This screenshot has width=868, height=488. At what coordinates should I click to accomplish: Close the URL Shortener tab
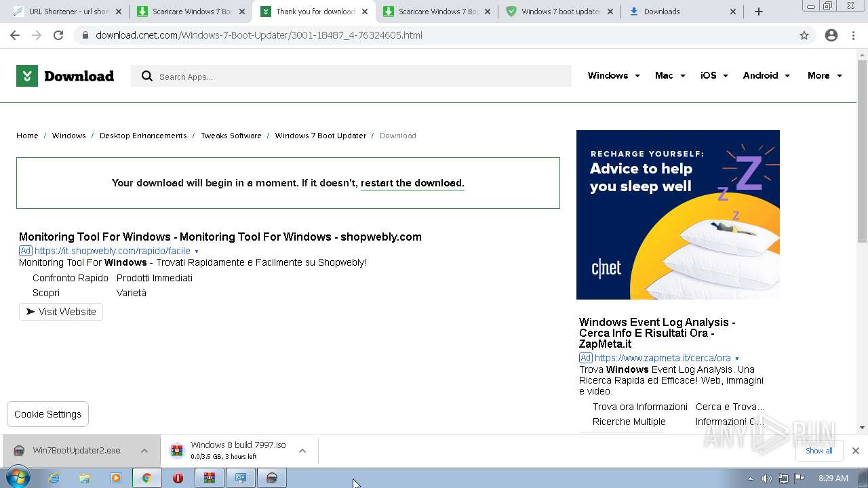[119, 12]
